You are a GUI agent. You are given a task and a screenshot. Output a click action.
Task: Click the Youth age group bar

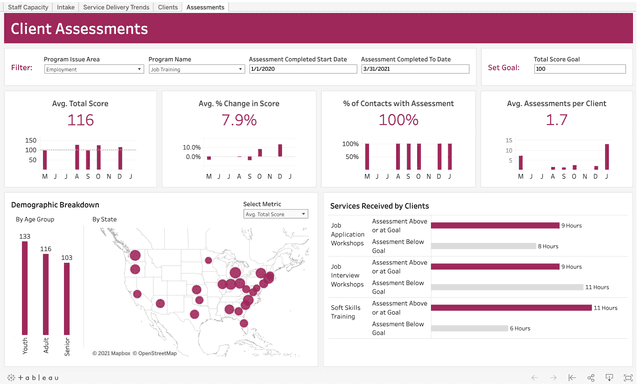[x=25, y=288]
